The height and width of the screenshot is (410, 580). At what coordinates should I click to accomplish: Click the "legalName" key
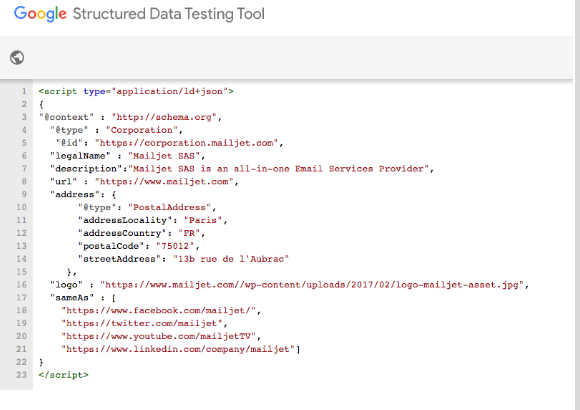click(x=80, y=156)
